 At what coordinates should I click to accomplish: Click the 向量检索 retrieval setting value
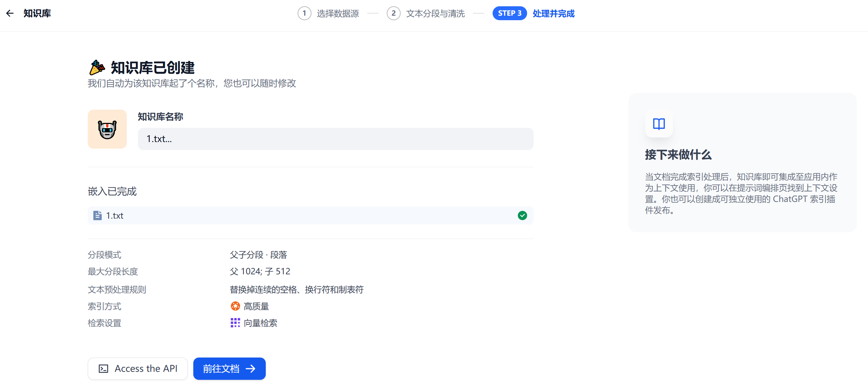pyautogui.click(x=260, y=323)
